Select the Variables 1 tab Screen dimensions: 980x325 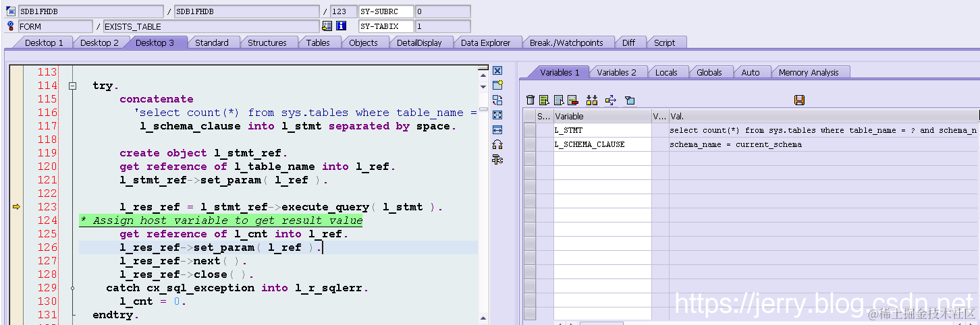pyautogui.click(x=560, y=72)
